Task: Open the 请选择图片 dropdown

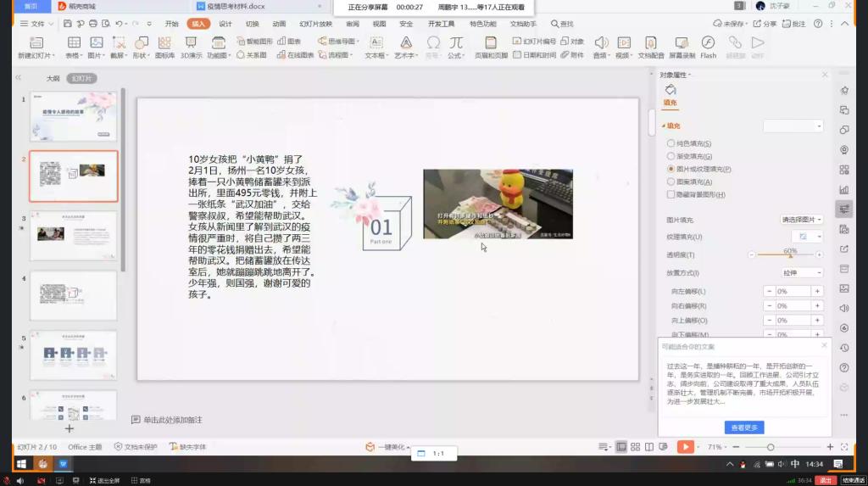Action: click(801, 220)
